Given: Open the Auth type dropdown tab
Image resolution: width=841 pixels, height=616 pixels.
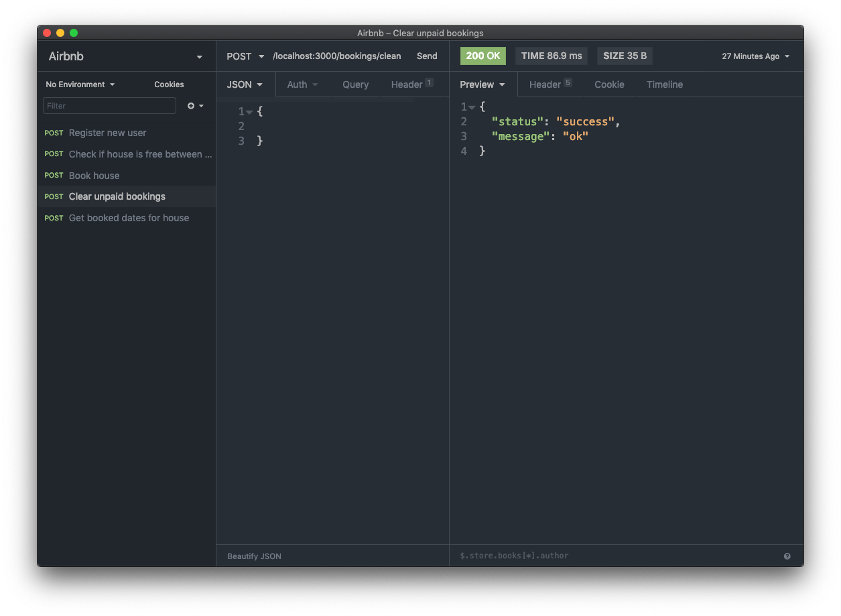Looking at the screenshot, I should coord(302,84).
